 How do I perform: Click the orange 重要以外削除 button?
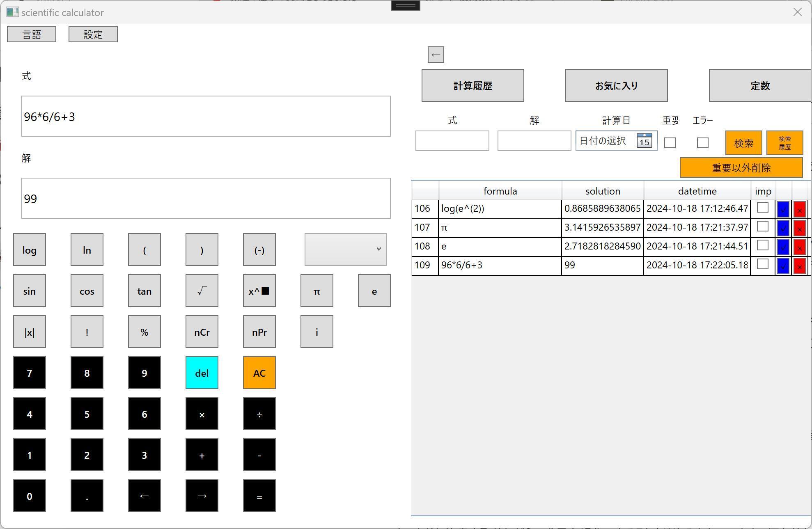click(741, 167)
